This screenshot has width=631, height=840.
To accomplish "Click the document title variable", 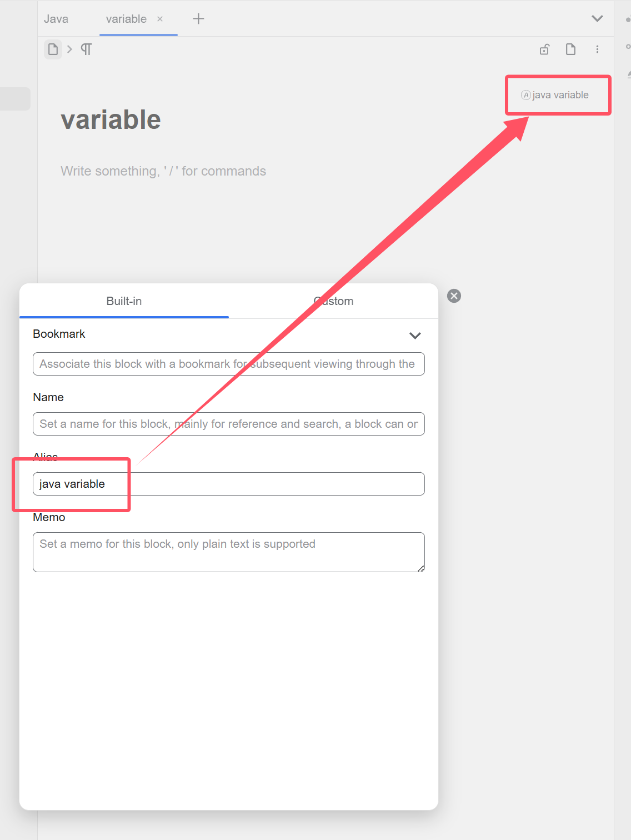I will pyautogui.click(x=111, y=120).
